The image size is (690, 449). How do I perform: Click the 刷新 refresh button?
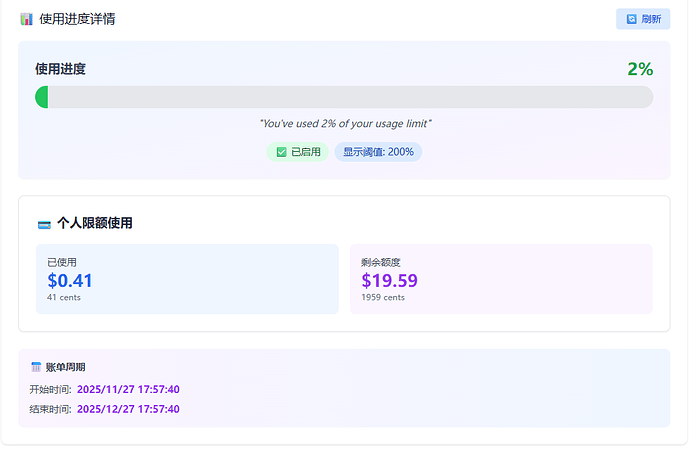642,19
